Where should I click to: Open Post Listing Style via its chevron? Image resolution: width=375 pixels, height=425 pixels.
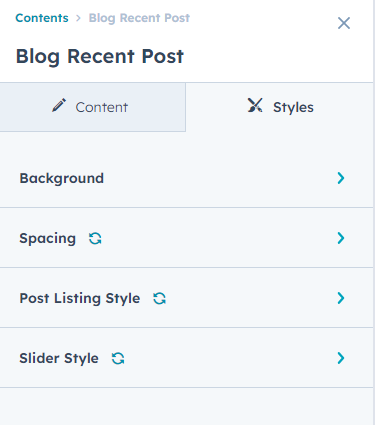point(341,298)
